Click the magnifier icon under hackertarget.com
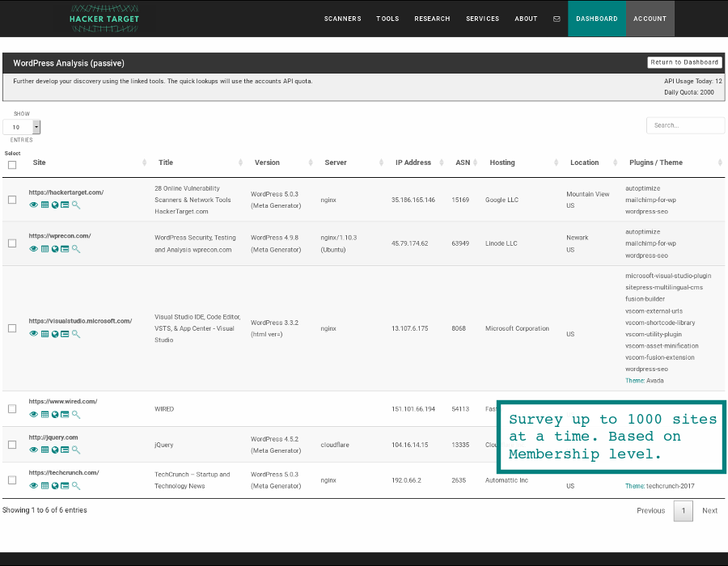 (76, 205)
